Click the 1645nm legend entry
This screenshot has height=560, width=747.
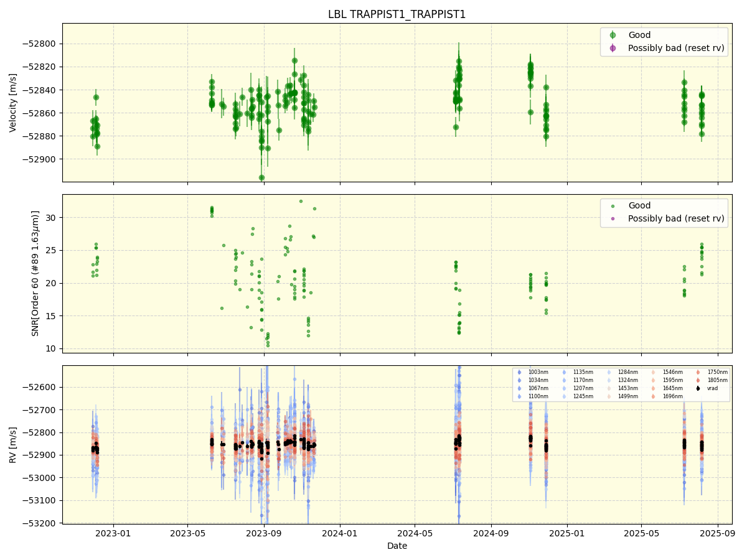click(x=667, y=388)
